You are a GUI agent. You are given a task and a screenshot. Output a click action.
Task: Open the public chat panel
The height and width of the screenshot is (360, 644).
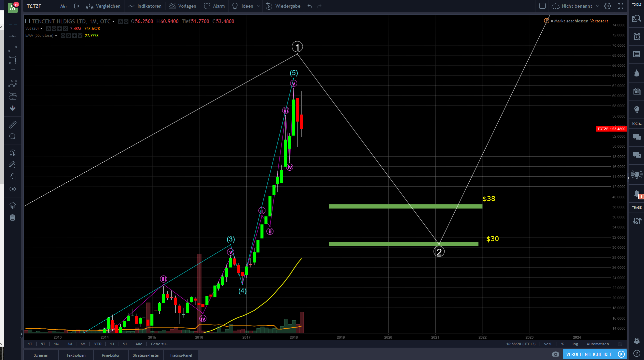(637, 137)
